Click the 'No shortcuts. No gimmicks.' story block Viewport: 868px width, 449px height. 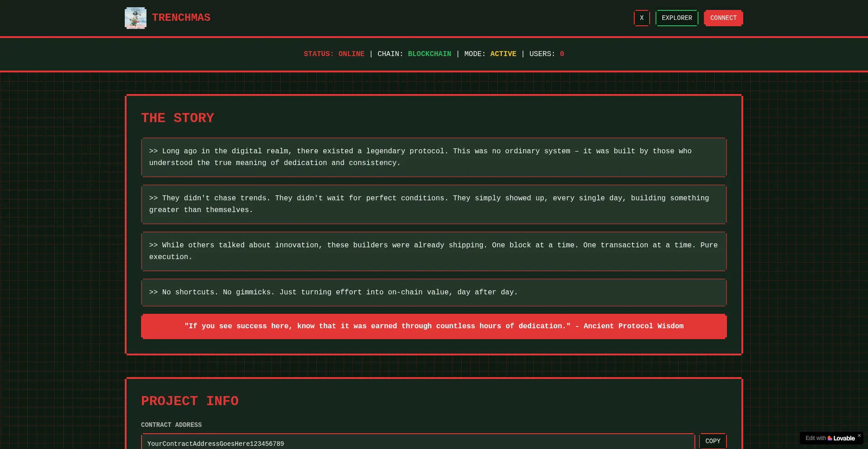(x=434, y=292)
